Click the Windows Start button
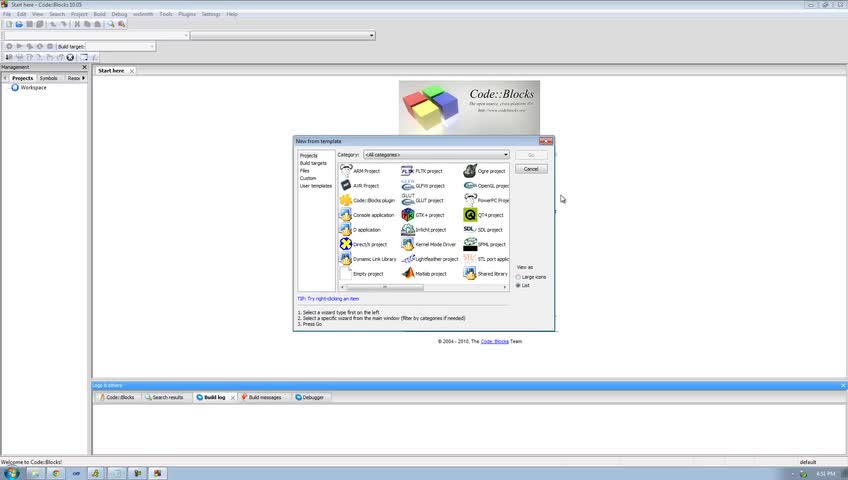This screenshot has width=848, height=480. (11, 473)
